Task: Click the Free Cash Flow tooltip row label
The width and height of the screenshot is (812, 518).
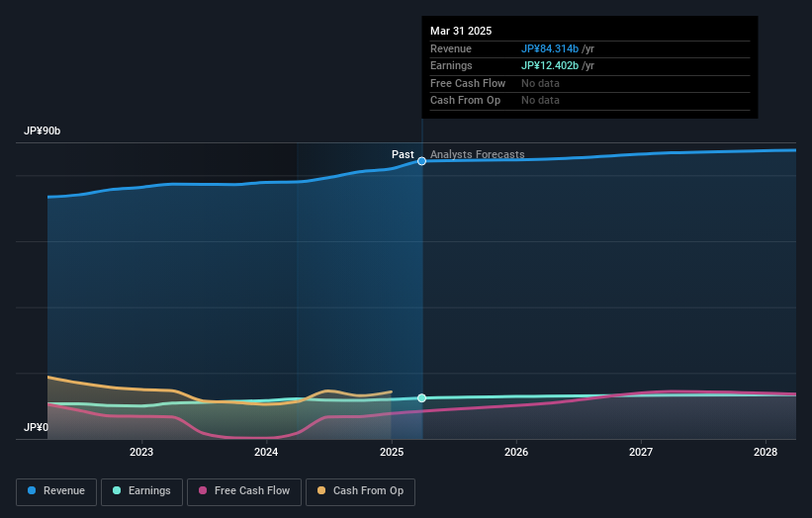Action: tap(468, 83)
